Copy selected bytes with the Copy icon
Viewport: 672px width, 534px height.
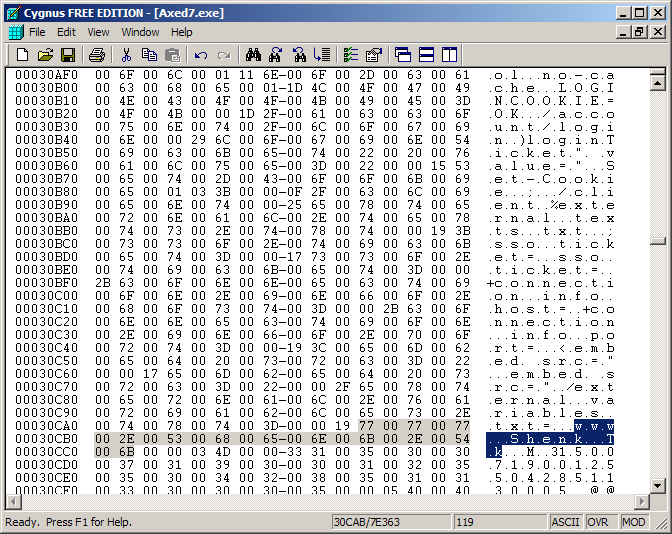[x=149, y=55]
